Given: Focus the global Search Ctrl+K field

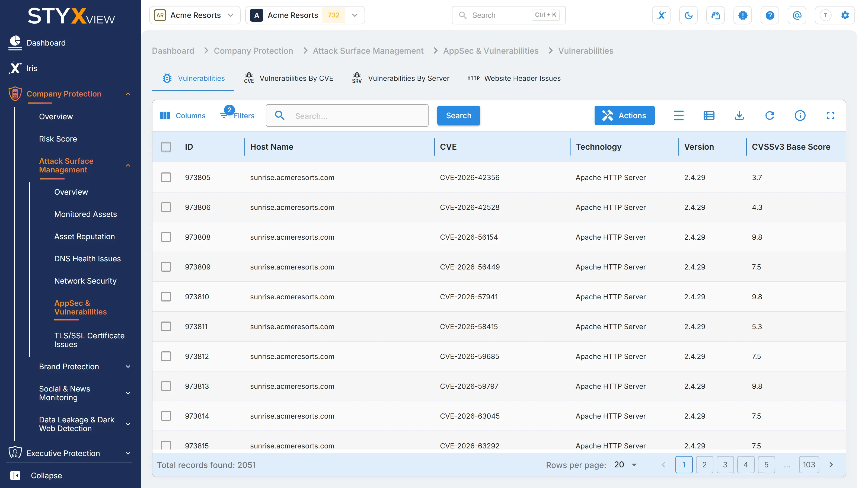Looking at the screenshot, I should 509,15.
